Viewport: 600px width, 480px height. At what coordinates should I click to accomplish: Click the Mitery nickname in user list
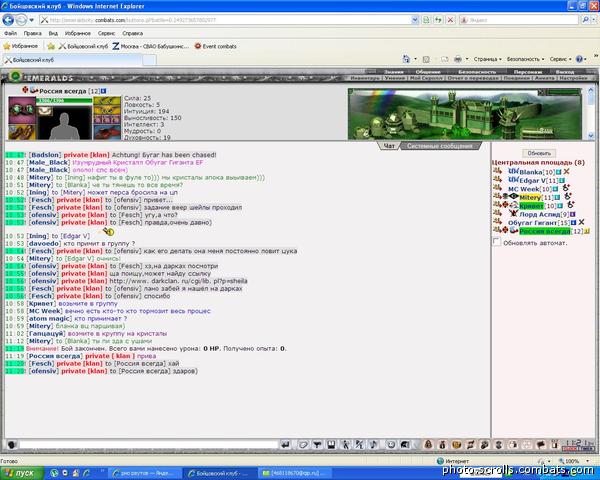[530, 197]
